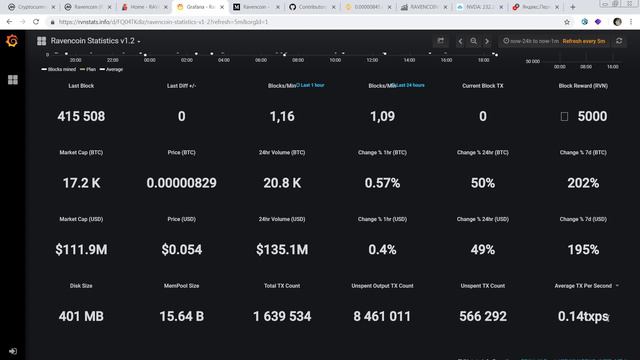Click the globe extension icon in Chrome toolbar
The image size is (640, 360).
[584, 22]
